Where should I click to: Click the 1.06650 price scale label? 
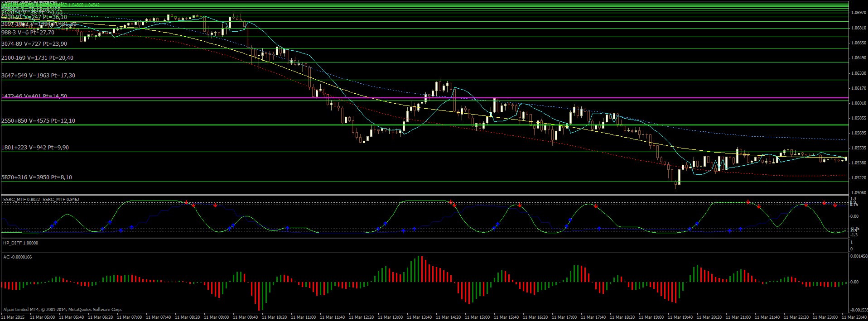(x=858, y=43)
